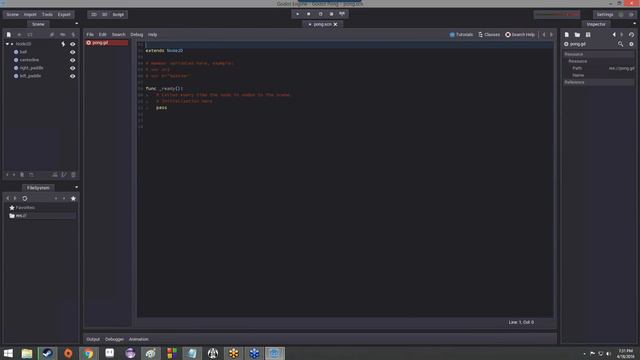Load resource with Inspector folder icon

click(577, 35)
